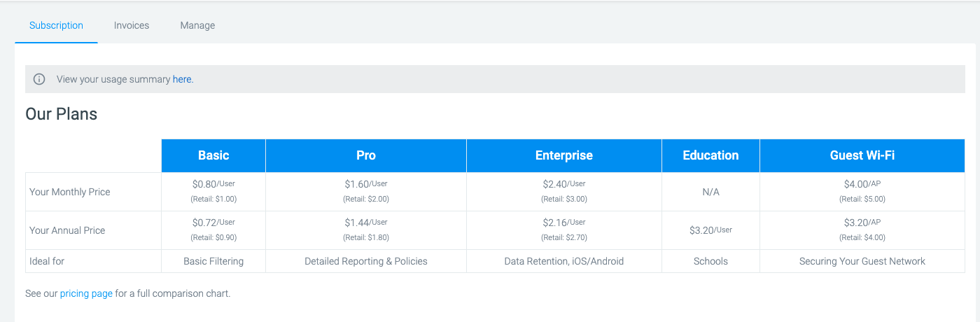
Task: Click the Enterprise annual price $2.16/User
Action: click(x=564, y=223)
